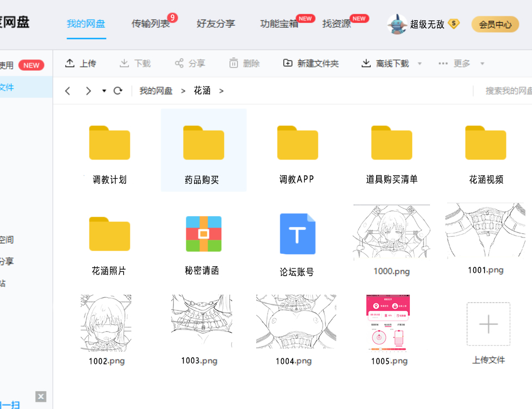Go back via the 我的网盘 breadcrumb link

pyautogui.click(x=157, y=90)
